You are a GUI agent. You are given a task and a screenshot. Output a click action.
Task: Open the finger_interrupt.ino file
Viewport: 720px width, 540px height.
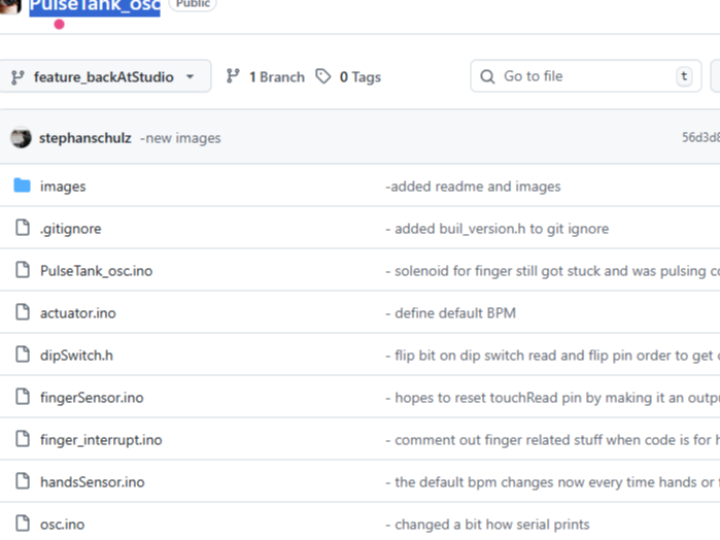pyautogui.click(x=101, y=440)
